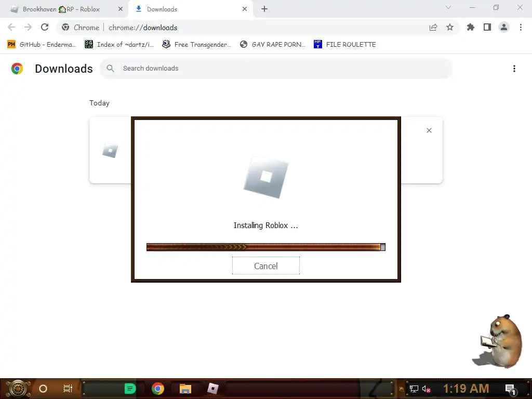Go back using the browser back arrow
Viewport: 532px width, 399px height.
(x=11, y=27)
